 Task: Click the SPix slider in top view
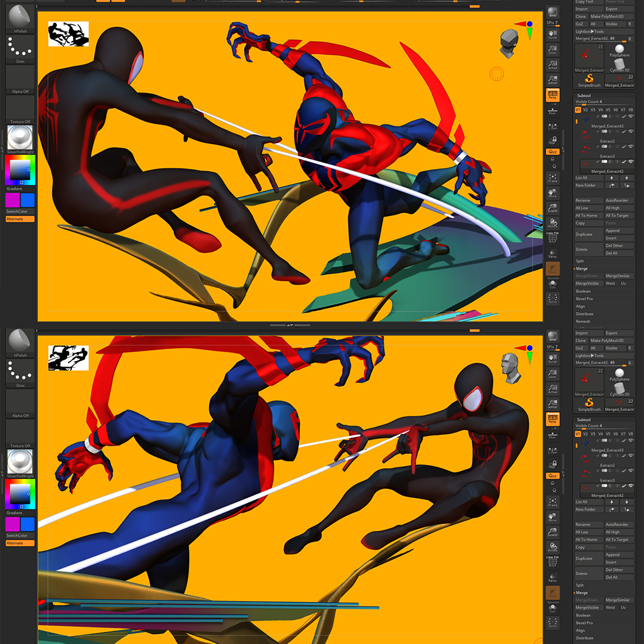tap(553, 24)
